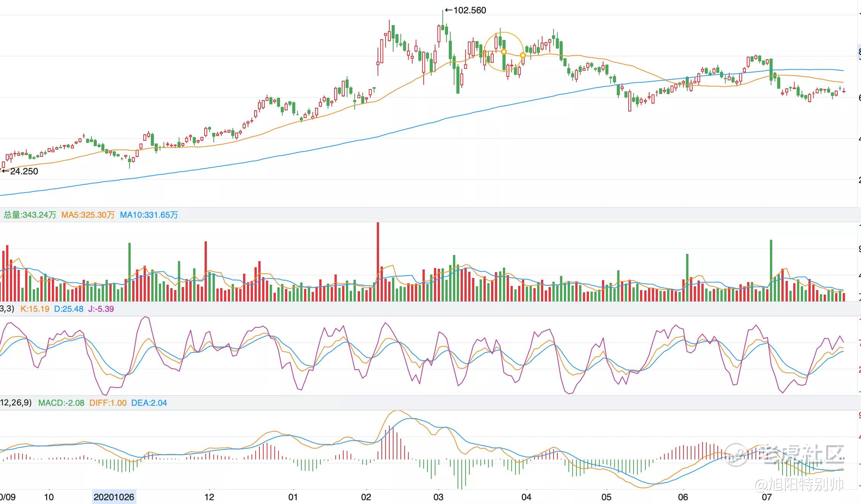Click the @旭阳特别帅 watermark text
This screenshot has width=861, height=504.
(x=799, y=484)
